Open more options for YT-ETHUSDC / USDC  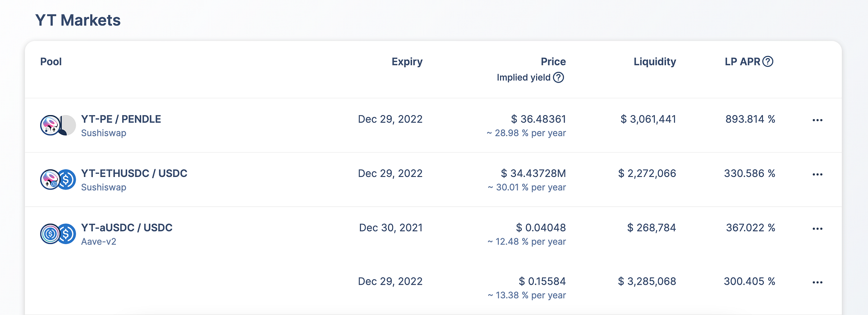tap(817, 174)
